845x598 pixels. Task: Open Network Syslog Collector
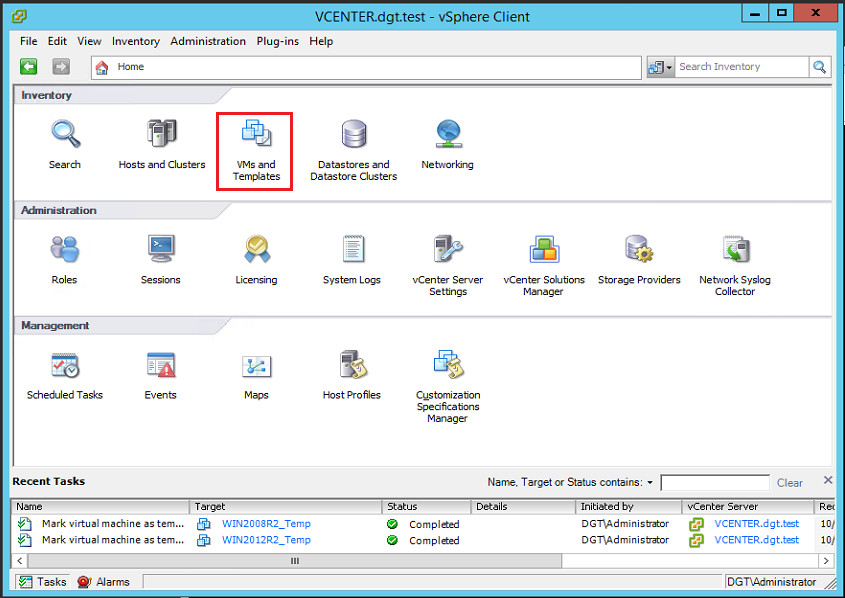coord(736,249)
